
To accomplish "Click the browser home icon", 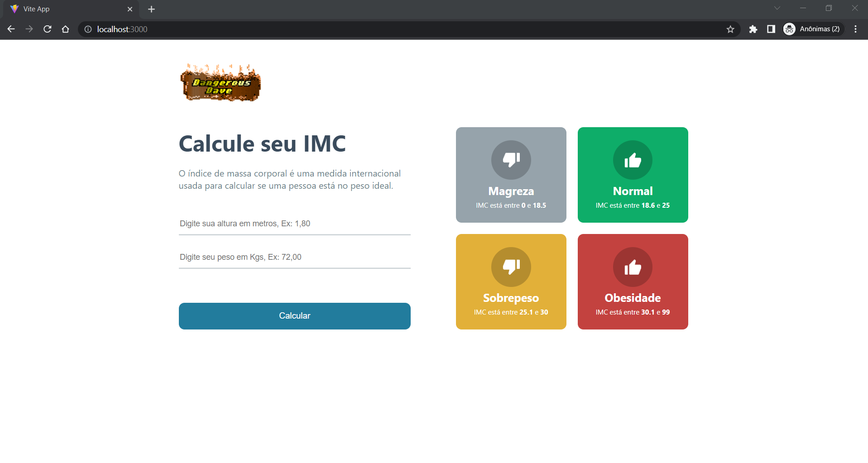I will [65, 29].
